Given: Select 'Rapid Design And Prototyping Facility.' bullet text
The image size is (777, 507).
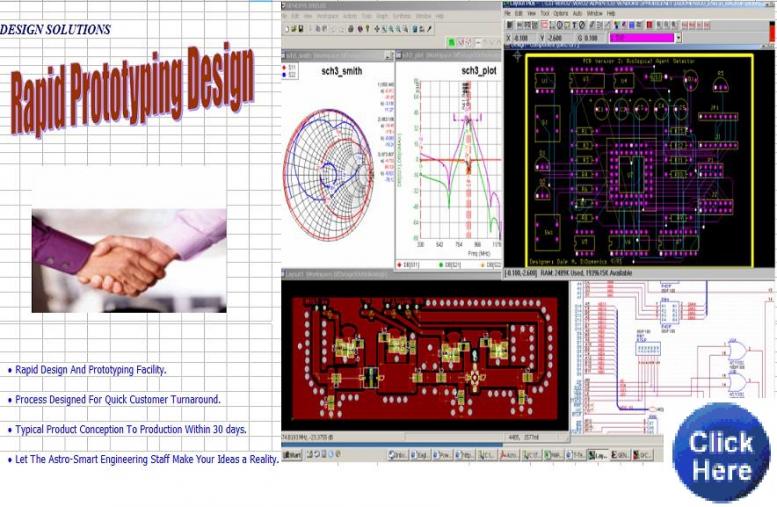Looking at the screenshot, I should (91, 370).
